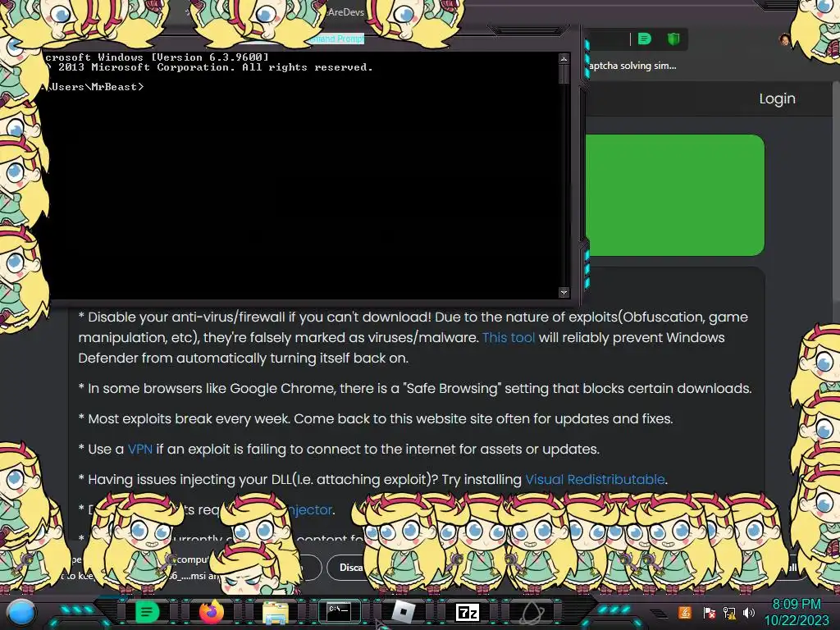840x630 pixels.
Task: Select the 'aptcha solving sim...' browser tab
Action: 632,66
